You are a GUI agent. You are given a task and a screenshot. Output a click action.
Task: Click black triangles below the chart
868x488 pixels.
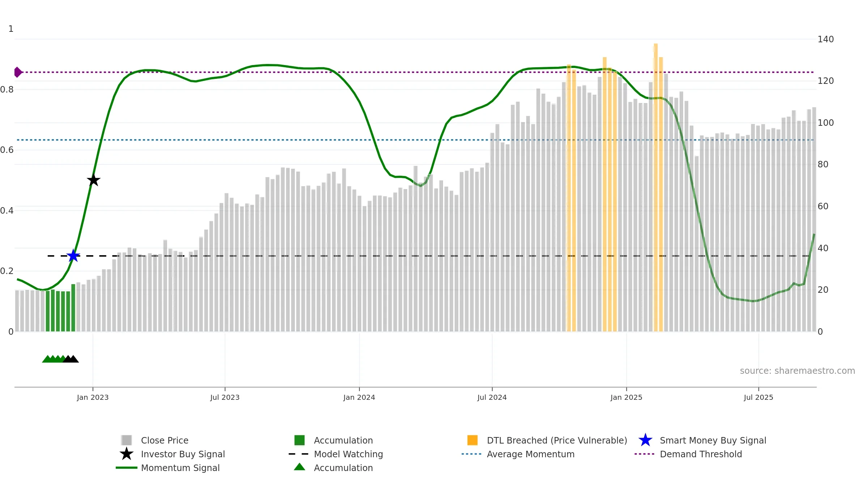point(71,359)
